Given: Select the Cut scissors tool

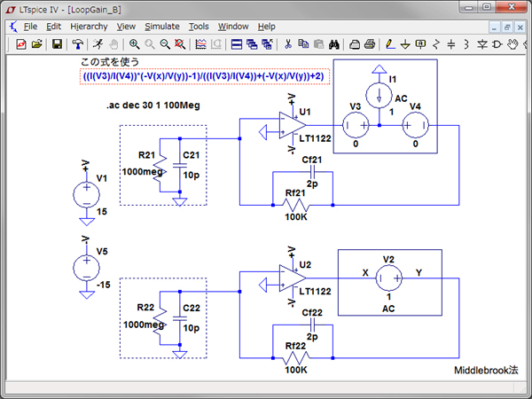Looking at the screenshot, I should 288,43.
